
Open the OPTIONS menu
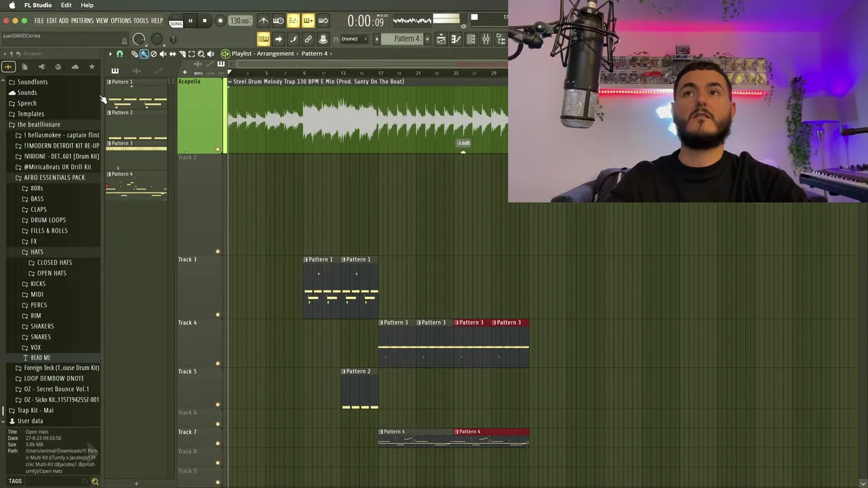coord(121,20)
